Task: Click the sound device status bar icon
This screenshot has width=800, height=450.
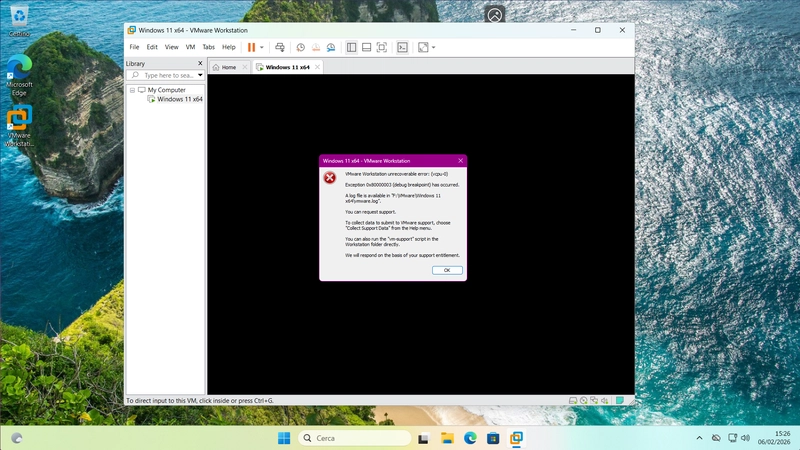Action: click(603, 400)
